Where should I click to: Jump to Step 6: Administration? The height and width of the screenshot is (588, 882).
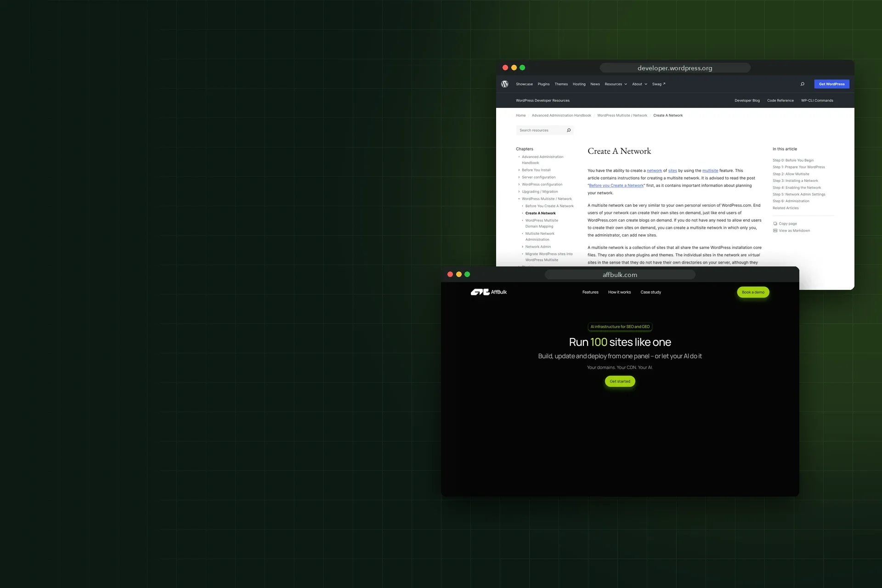(x=791, y=201)
